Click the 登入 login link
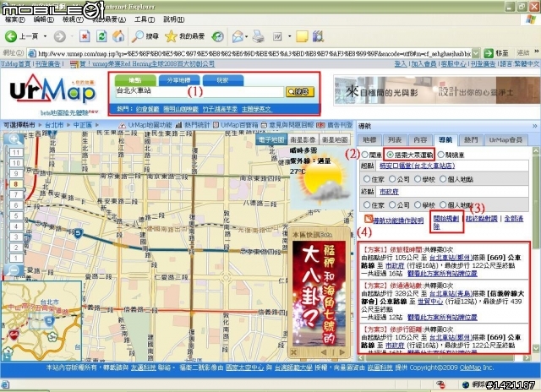Screen dimensions: 541x392 pos(400,63)
